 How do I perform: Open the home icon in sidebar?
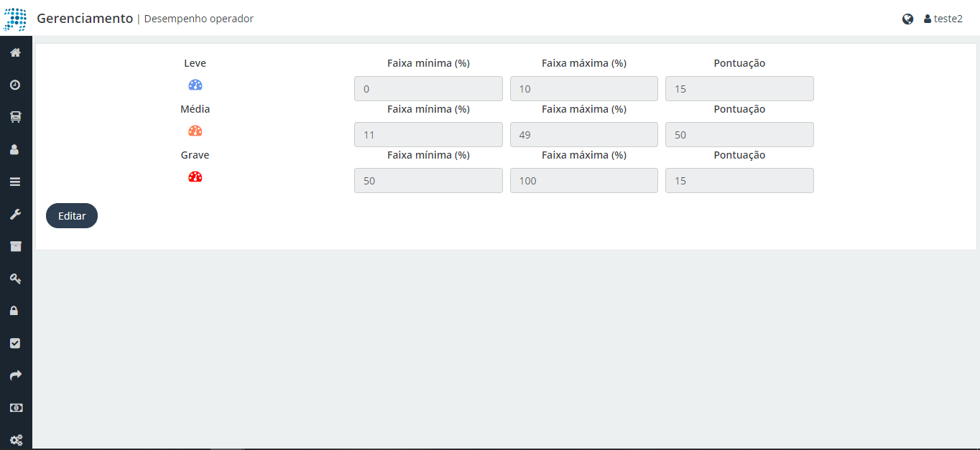click(x=15, y=52)
